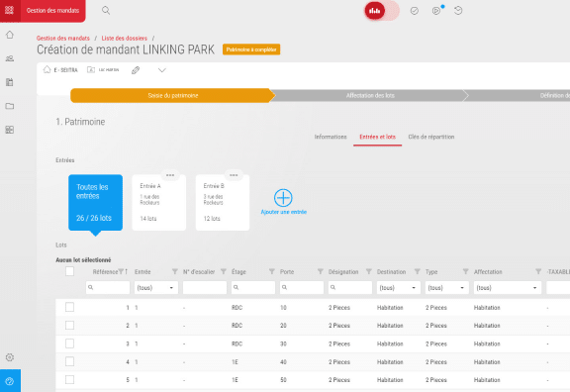Image resolution: width=570 pixels, height=392 pixels.
Task: Open the apps grid menu icon
Action: point(10,10)
